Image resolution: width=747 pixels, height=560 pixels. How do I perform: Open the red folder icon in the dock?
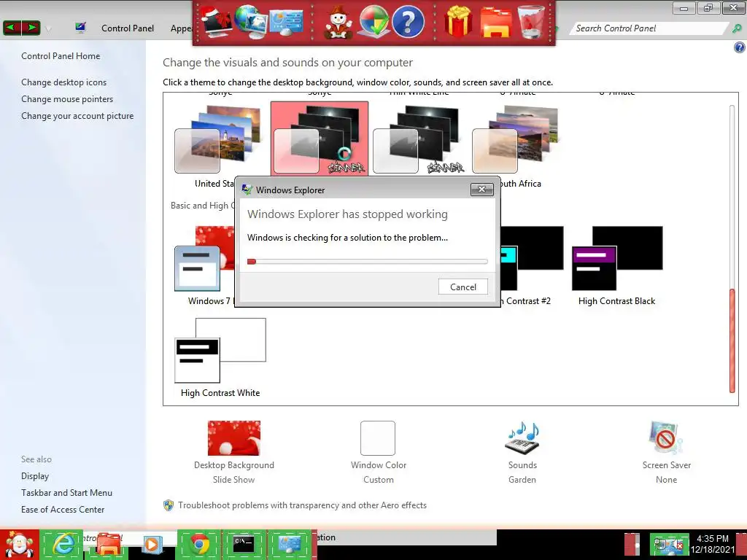tap(495, 22)
